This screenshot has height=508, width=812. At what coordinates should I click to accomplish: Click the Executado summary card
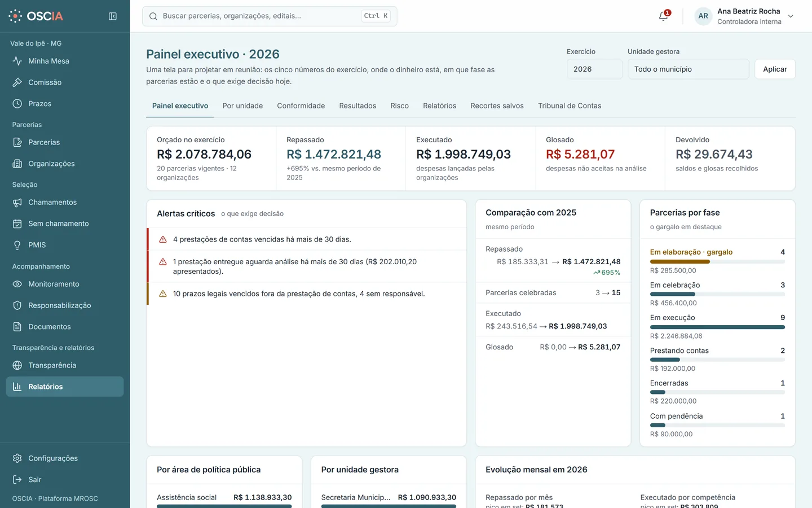pos(471,159)
